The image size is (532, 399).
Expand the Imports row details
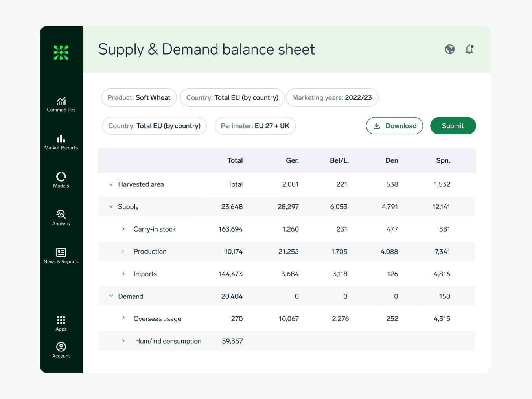coord(123,274)
